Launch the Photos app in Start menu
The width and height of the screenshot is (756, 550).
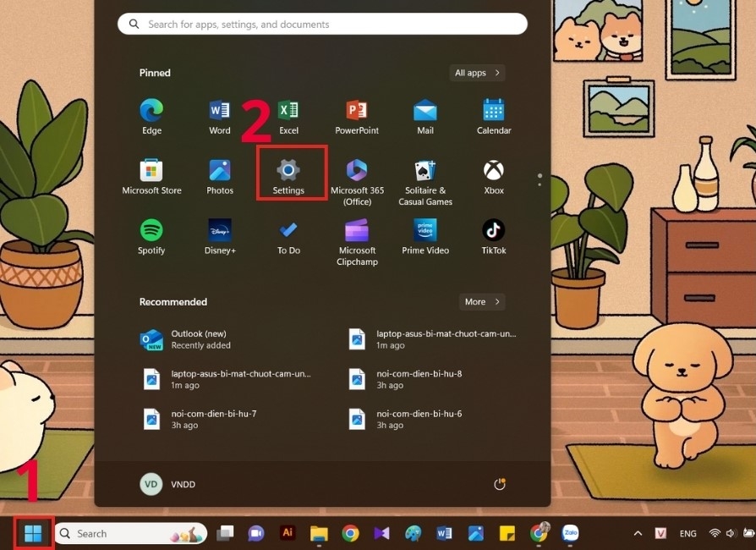[219, 177]
